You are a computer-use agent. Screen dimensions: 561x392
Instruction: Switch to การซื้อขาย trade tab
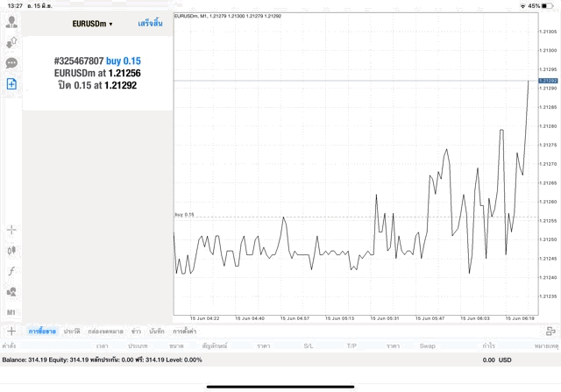point(42,331)
